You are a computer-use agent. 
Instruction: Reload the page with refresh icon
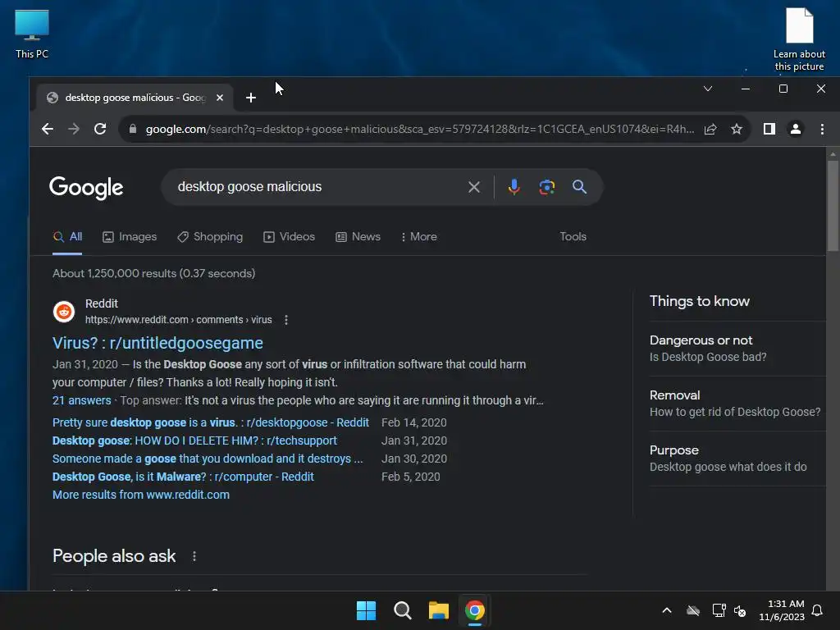click(100, 129)
